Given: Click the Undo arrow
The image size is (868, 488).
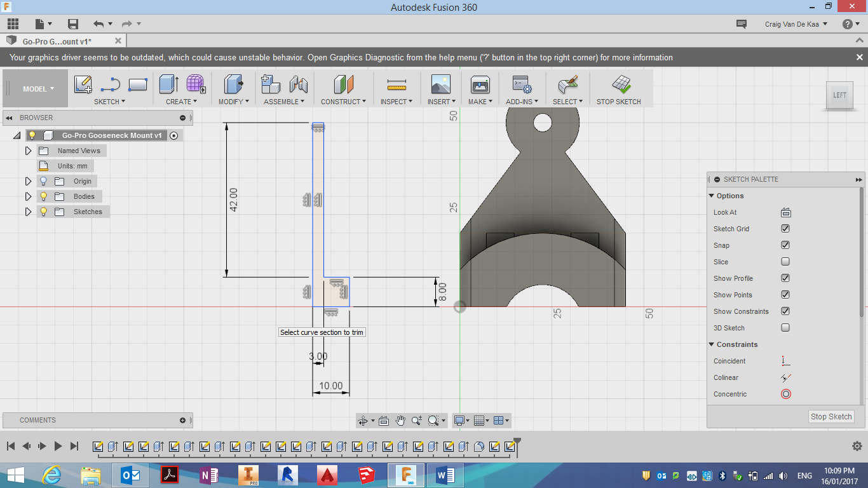Looking at the screenshot, I should [98, 24].
